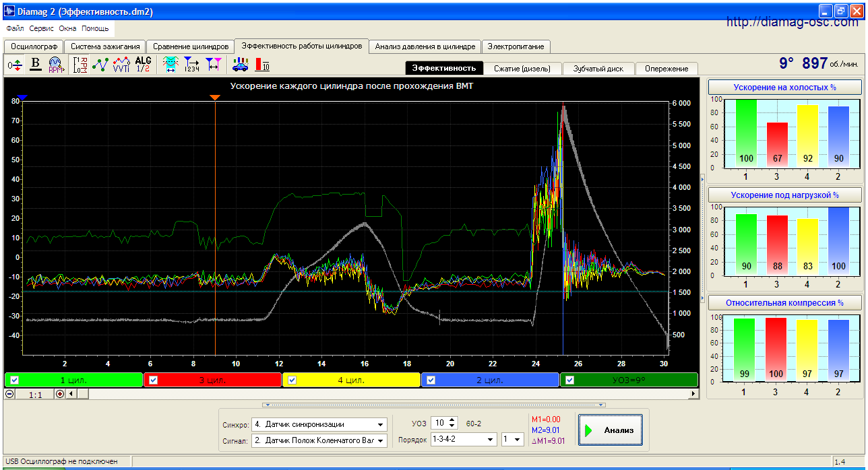868x470 pixels.
Task: Click the horizontal scrollbar right arrow
Action: click(694, 394)
